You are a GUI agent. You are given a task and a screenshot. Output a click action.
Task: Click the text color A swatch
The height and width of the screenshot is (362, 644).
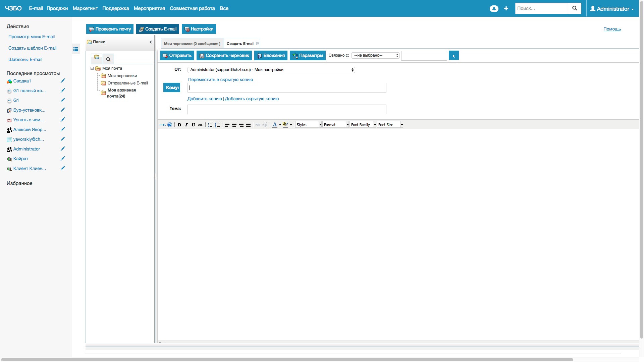[275, 125]
